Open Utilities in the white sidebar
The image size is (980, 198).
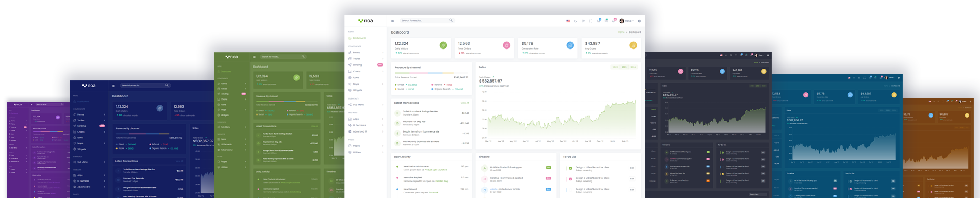(x=366, y=152)
